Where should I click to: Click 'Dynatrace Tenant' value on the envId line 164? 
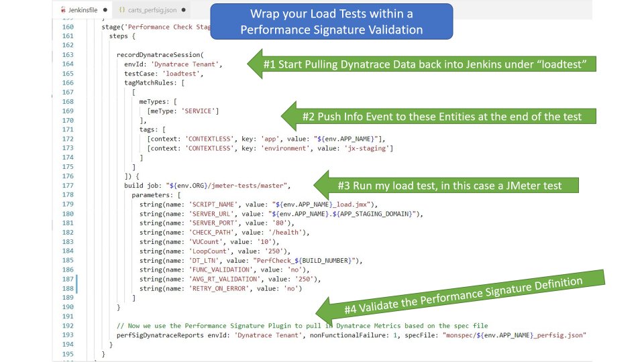pos(185,64)
